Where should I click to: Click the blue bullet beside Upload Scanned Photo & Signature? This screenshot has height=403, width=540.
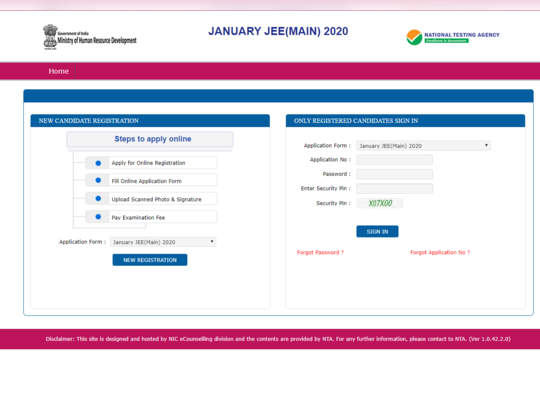(x=98, y=199)
